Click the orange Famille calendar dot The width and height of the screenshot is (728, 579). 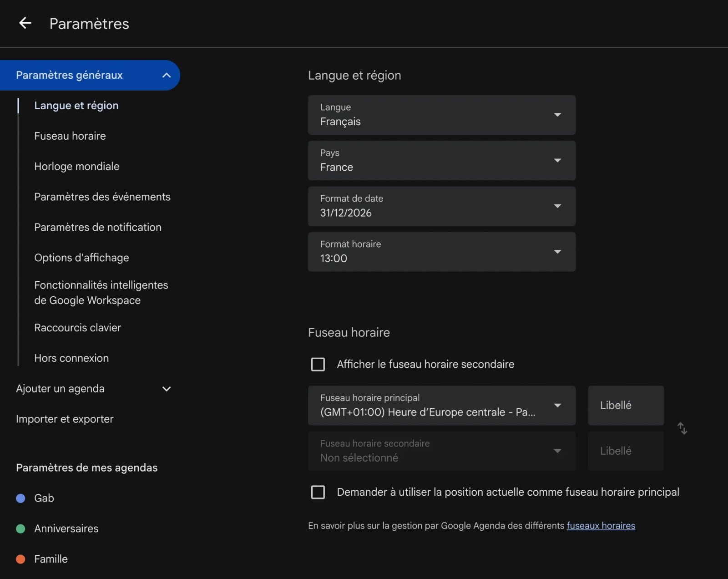coord(20,559)
